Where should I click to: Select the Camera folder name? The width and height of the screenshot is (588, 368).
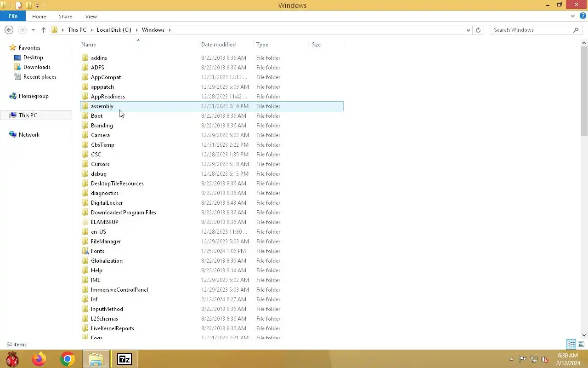100,135
